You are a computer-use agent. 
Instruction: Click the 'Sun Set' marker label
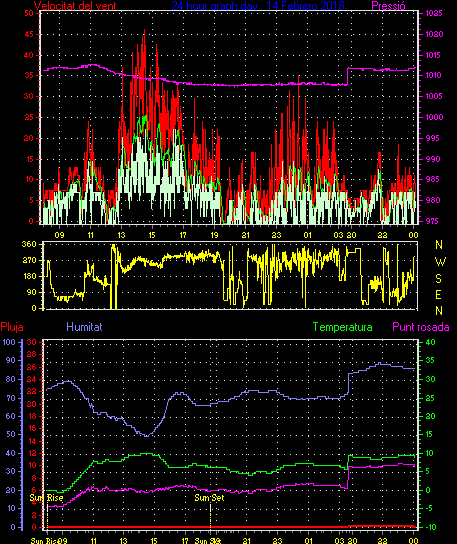209,498
